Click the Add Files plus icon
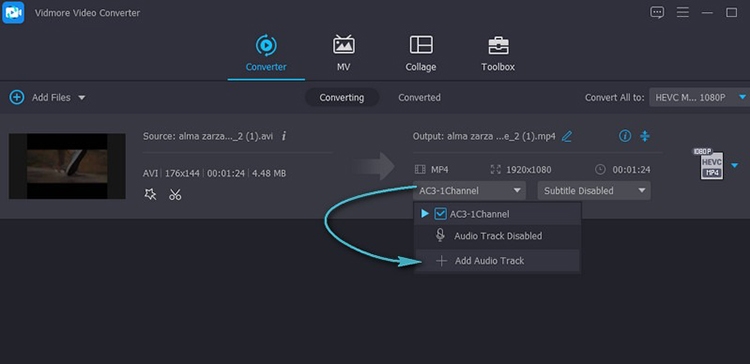Viewport: 750px width, 364px height. [x=17, y=98]
